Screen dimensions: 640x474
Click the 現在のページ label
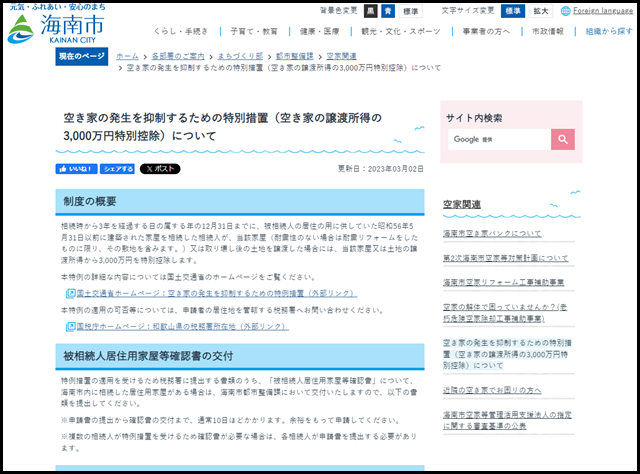coord(82,56)
